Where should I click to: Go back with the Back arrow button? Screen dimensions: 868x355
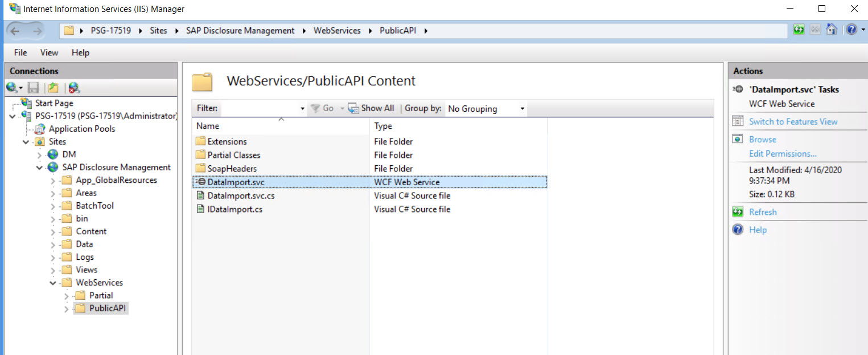[15, 31]
